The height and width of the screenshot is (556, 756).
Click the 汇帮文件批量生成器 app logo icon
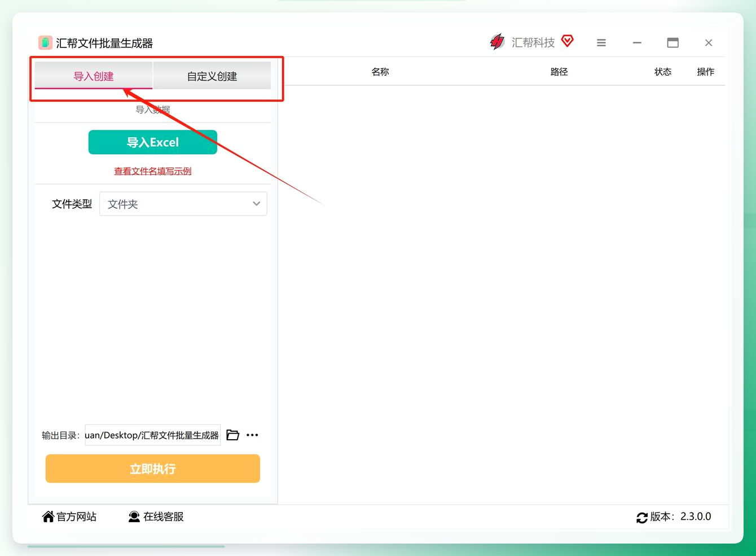pyautogui.click(x=45, y=43)
